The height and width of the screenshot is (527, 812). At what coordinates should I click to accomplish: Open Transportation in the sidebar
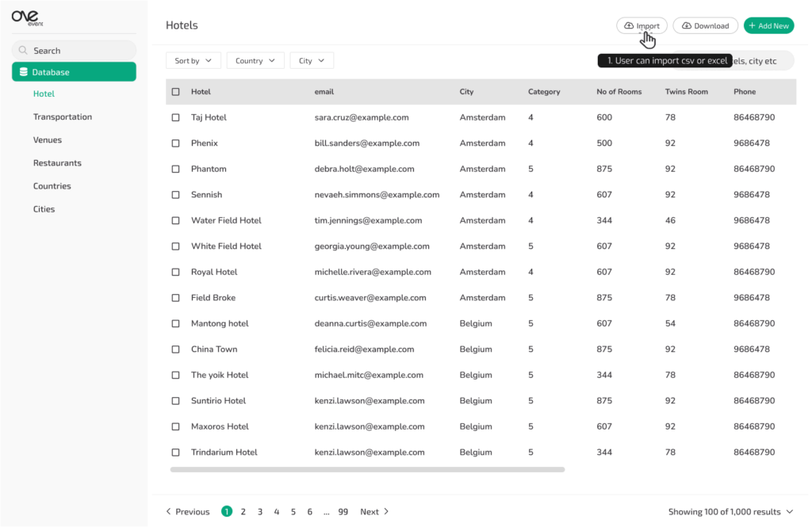click(x=63, y=117)
